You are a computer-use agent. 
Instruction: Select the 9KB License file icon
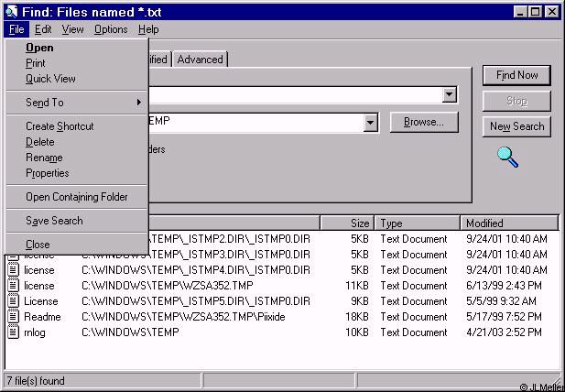[13, 301]
